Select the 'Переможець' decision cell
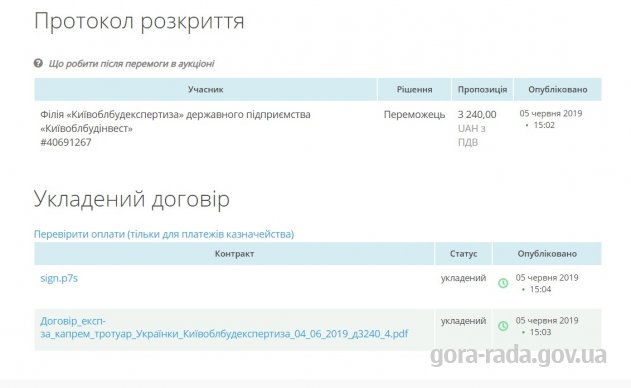The width and height of the screenshot is (631, 388). (414, 115)
